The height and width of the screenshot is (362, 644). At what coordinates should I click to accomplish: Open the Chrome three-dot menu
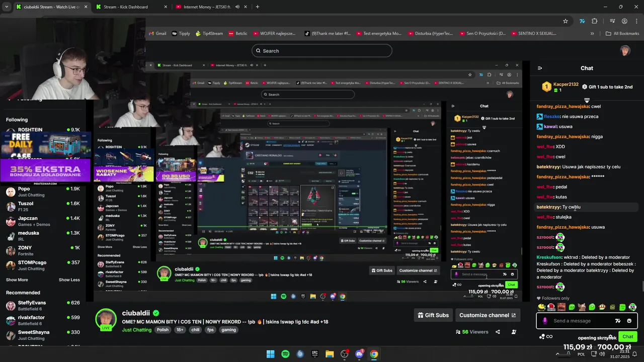click(x=635, y=21)
